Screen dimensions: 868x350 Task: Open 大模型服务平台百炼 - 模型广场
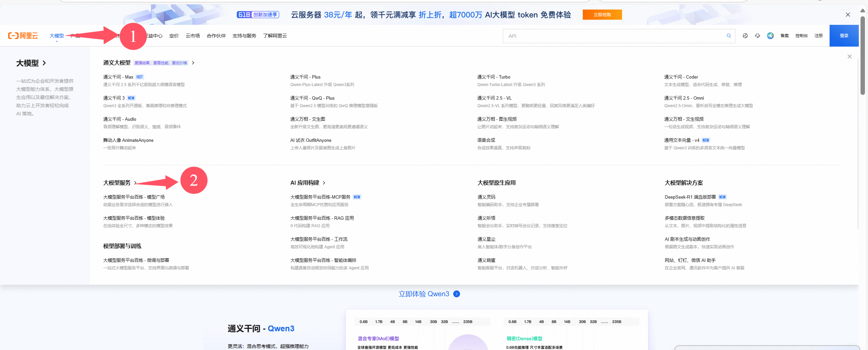tap(134, 197)
